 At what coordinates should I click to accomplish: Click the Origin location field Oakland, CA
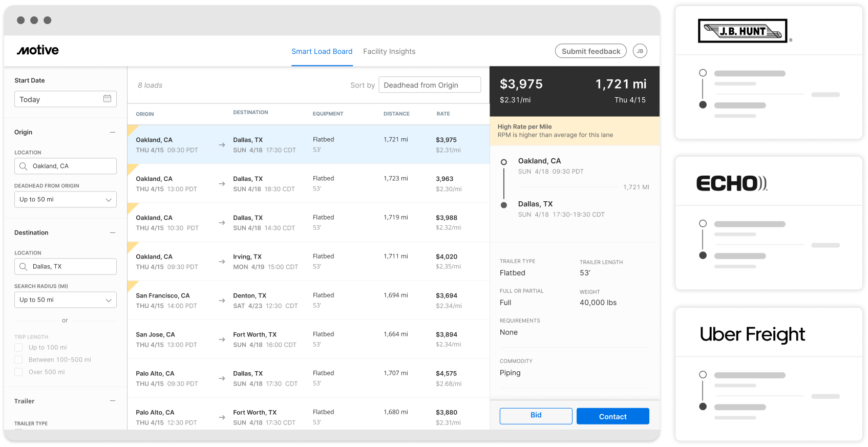pyautogui.click(x=66, y=166)
